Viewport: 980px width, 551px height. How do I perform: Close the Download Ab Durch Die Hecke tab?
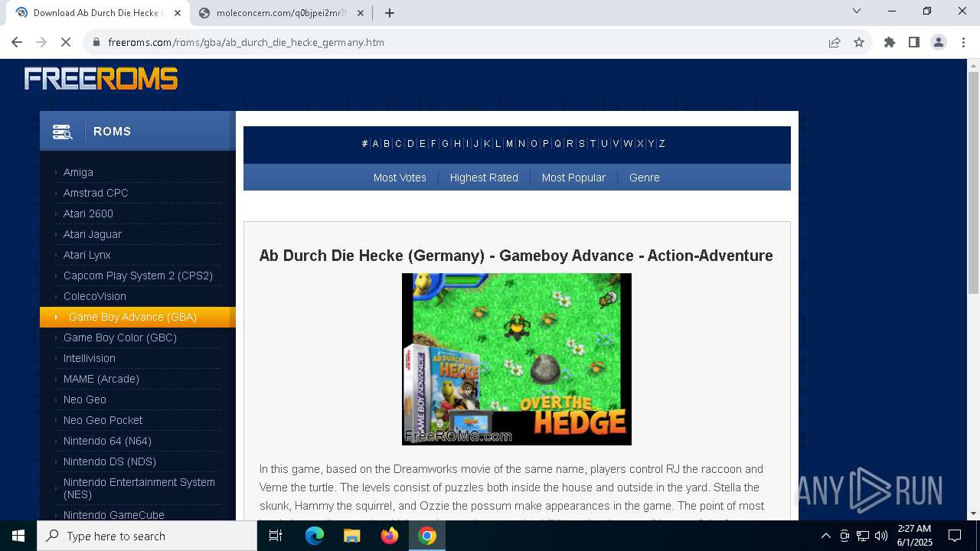[x=178, y=13]
